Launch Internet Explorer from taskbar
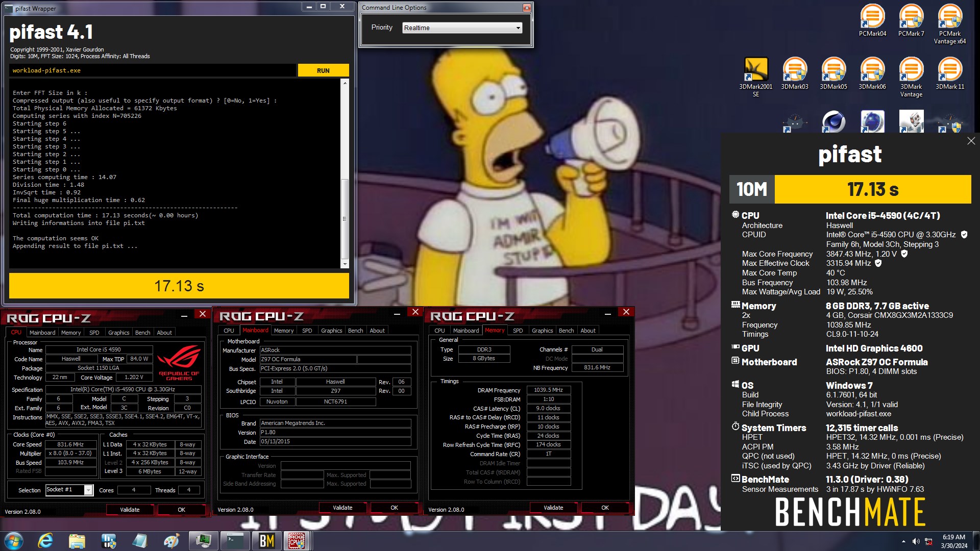The height and width of the screenshot is (551, 980). pos(45,541)
